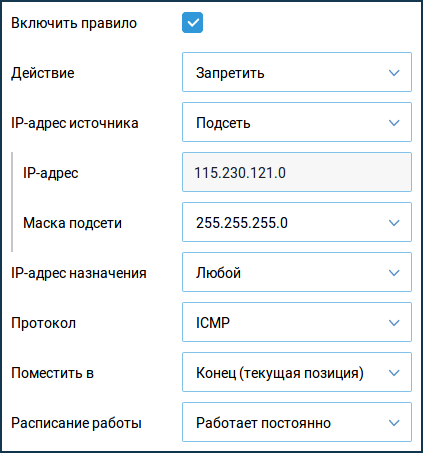
Task: Open the Маска подсети dropdown showing 255.255.255.0
Action: 297,222
